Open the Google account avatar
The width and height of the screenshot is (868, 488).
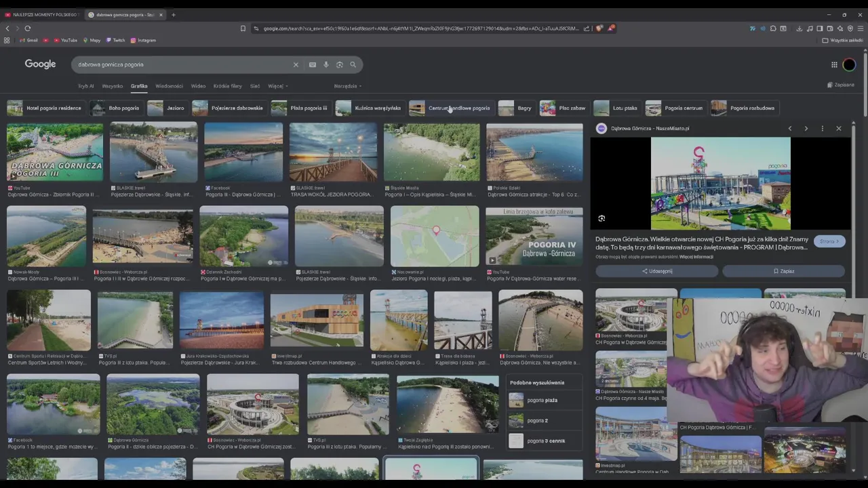pyautogui.click(x=850, y=64)
